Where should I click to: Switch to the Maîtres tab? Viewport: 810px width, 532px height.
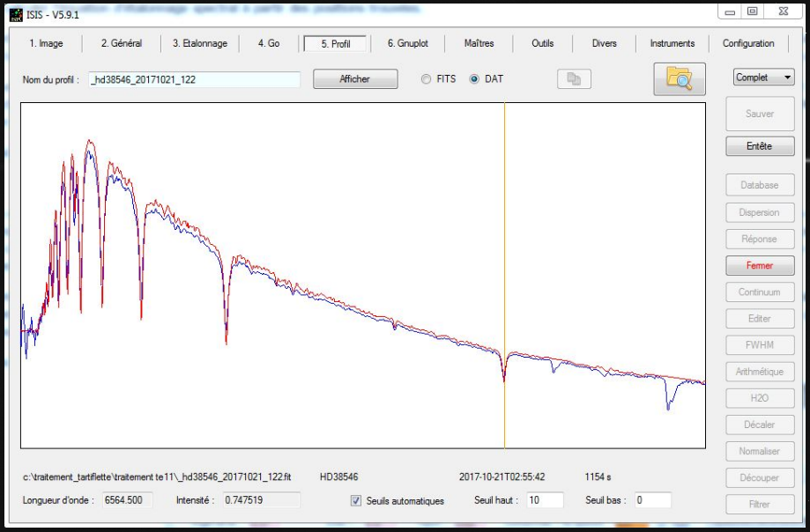click(479, 43)
